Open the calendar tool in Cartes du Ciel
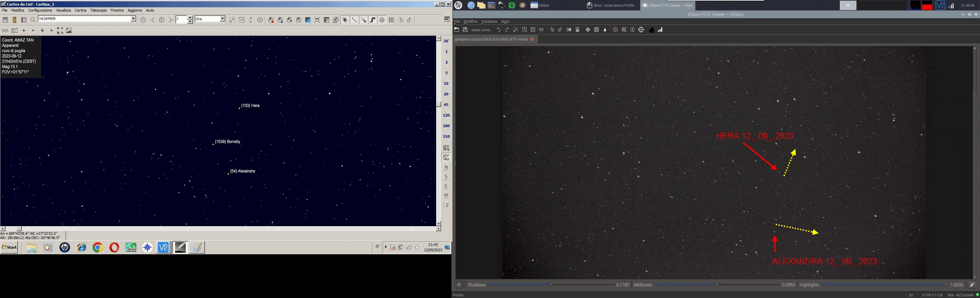 [5, 20]
